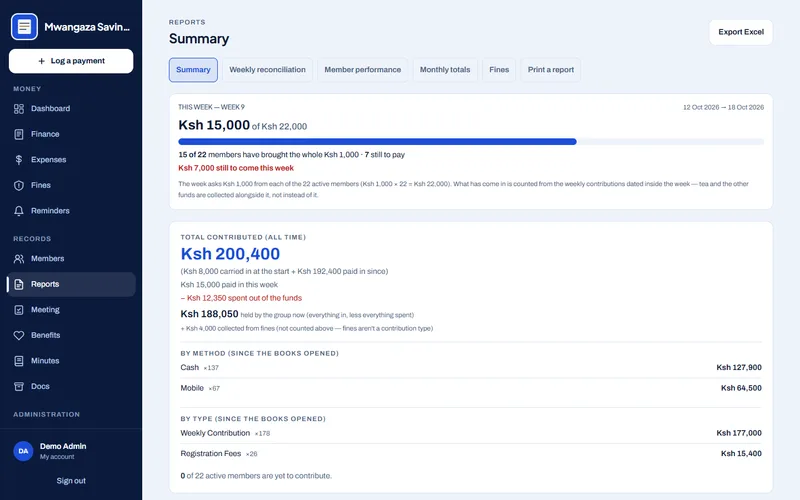The image size is (800, 500).
Task: Click the Ksh 12,350 spent line
Action: pos(241,298)
